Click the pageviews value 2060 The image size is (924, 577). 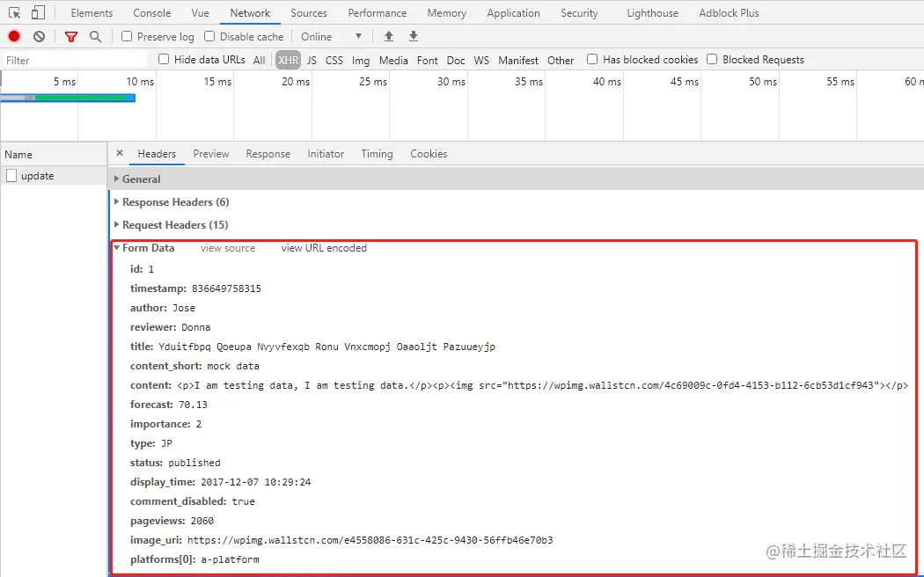202,521
